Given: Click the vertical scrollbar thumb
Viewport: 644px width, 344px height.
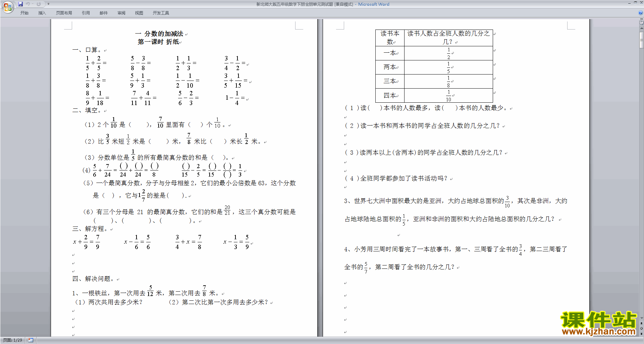Looking at the screenshot, I should [642, 40].
